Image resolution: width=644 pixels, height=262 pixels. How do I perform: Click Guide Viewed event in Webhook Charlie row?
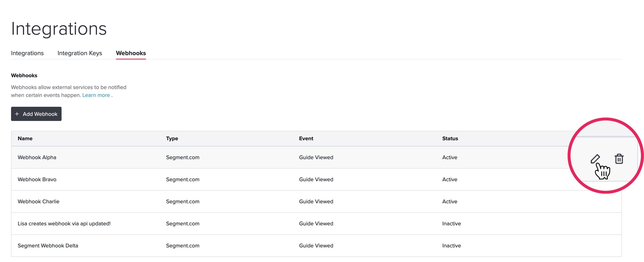[316, 202]
